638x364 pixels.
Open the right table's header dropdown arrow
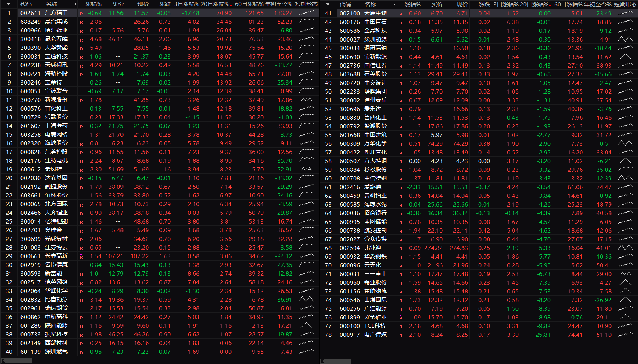[x=327, y=4]
